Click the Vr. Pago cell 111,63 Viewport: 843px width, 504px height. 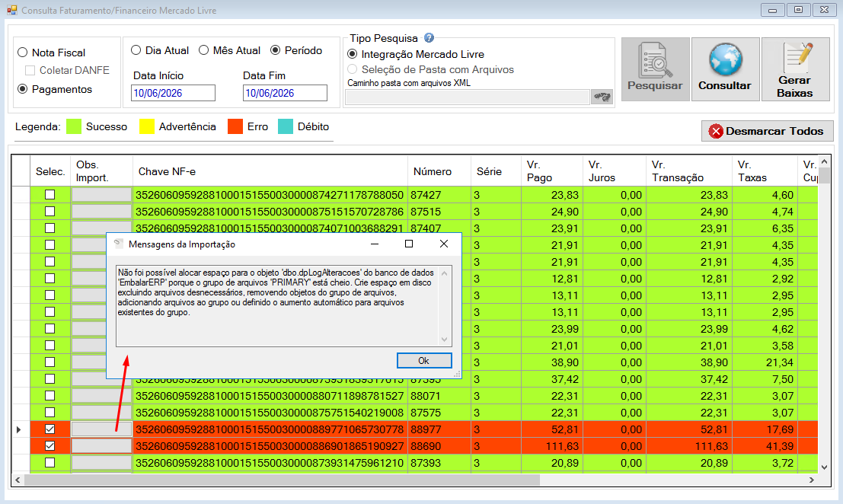[551, 445]
